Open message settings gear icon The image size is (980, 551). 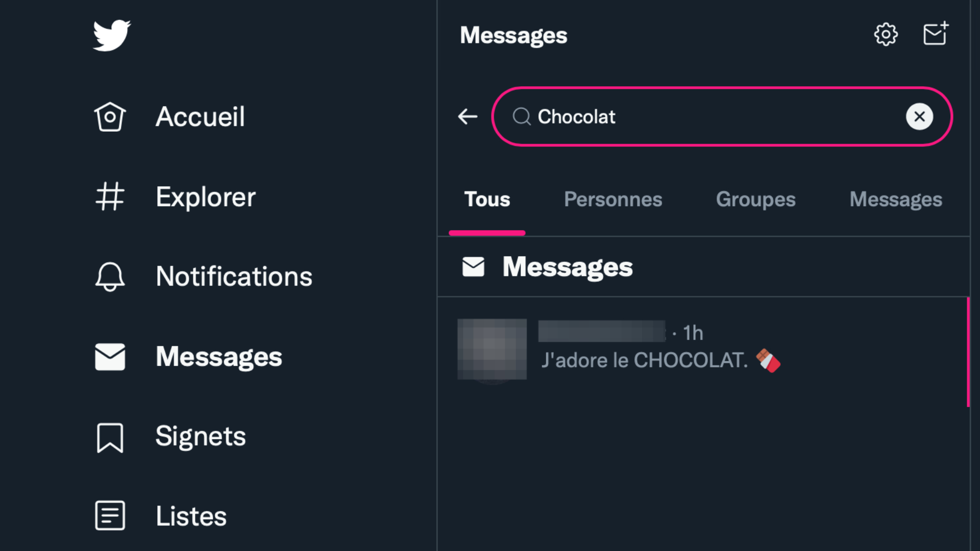click(886, 35)
